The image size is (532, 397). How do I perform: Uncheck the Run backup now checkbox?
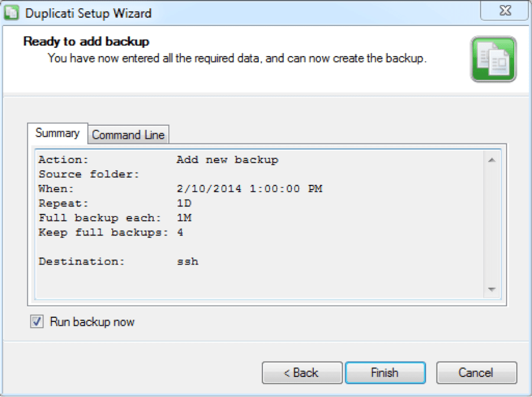(x=37, y=321)
